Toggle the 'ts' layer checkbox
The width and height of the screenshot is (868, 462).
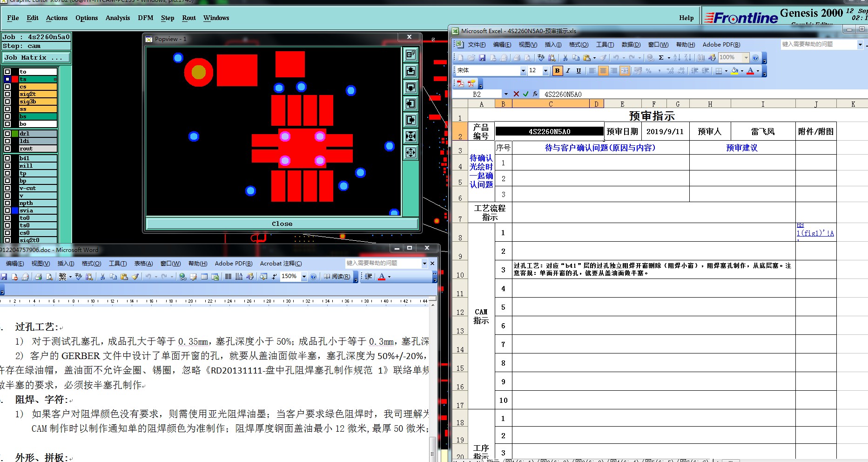click(x=7, y=79)
